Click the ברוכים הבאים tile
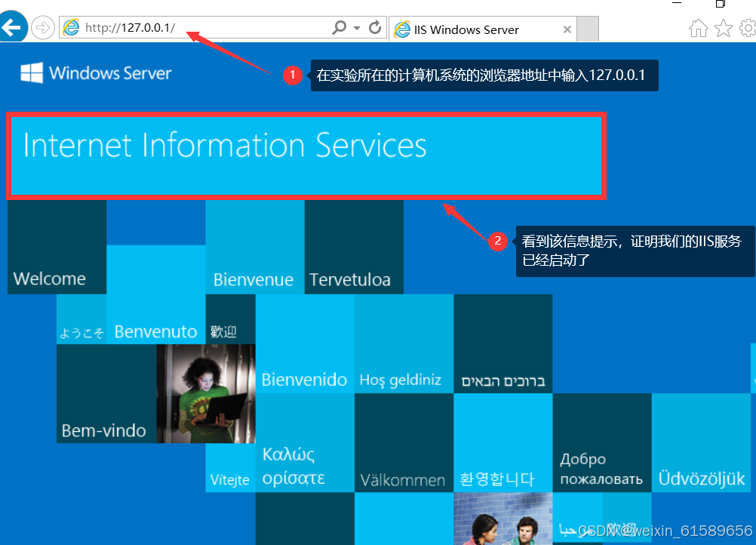Image resolution: width=756 pixels, height=545 pixels. tap(503, 344)
